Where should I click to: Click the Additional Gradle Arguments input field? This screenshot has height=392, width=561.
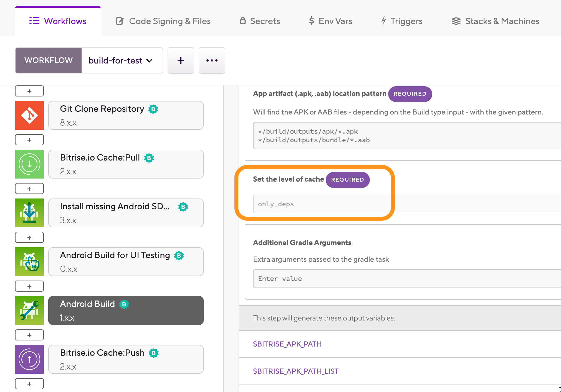pyautogui.click(x=407, y=279)
